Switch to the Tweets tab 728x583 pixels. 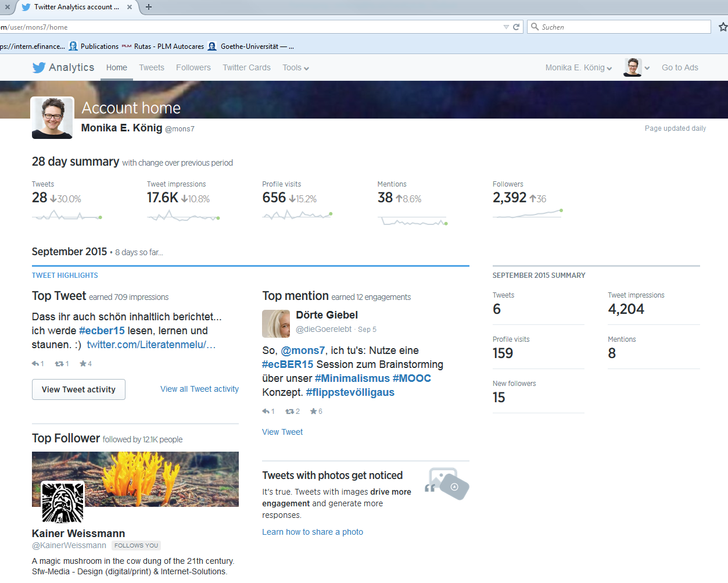tap(152, 67)
